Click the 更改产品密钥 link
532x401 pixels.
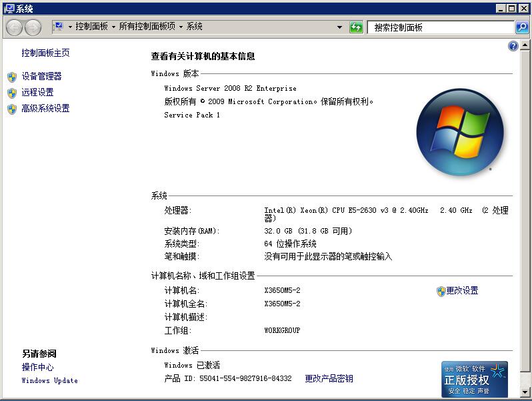(x=329, y=378)
